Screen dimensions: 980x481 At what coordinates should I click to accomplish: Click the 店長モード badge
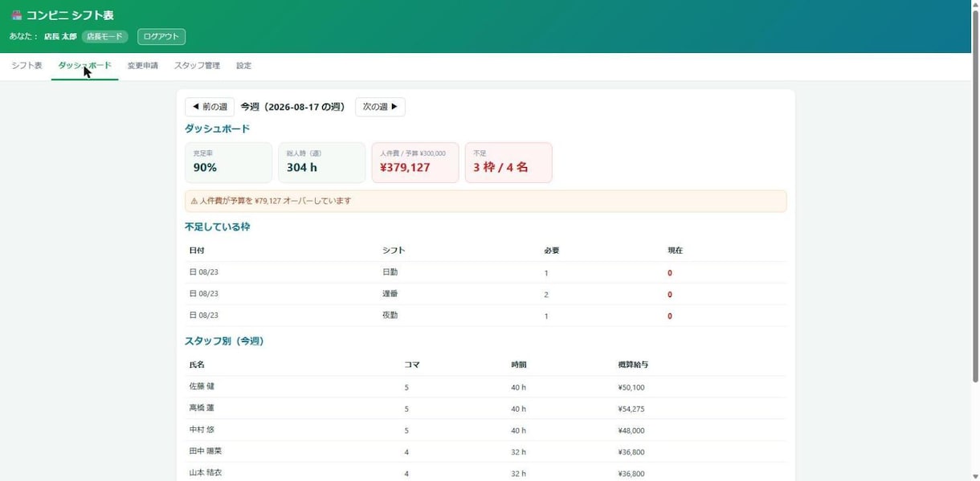[x=104, y=37]
